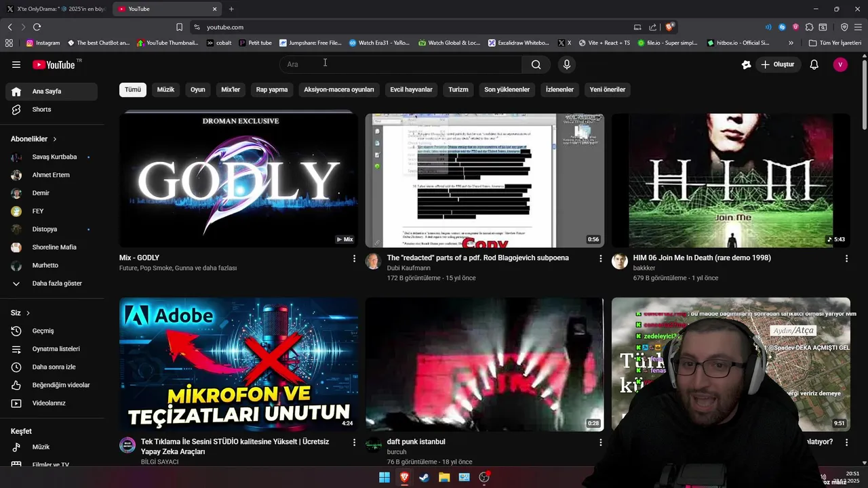Image resolution: width=868 pixels, height=488 pixels.
Task: Open File Explorer from the taskbar
Action: (444, 477)
